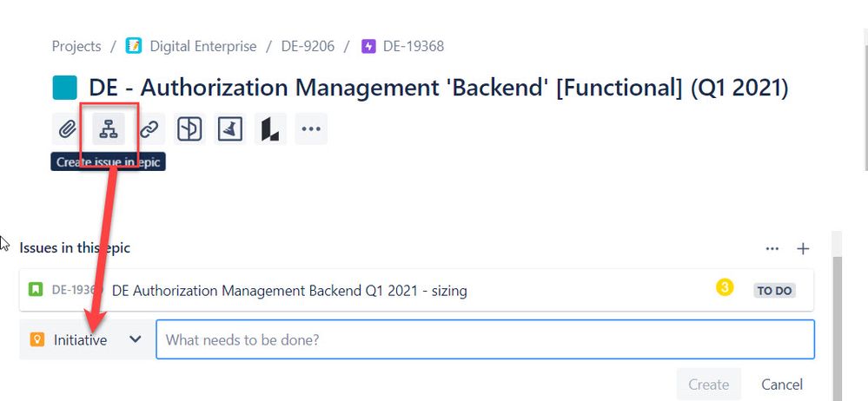Click the link issue chain icon

[x=149, y=129]
